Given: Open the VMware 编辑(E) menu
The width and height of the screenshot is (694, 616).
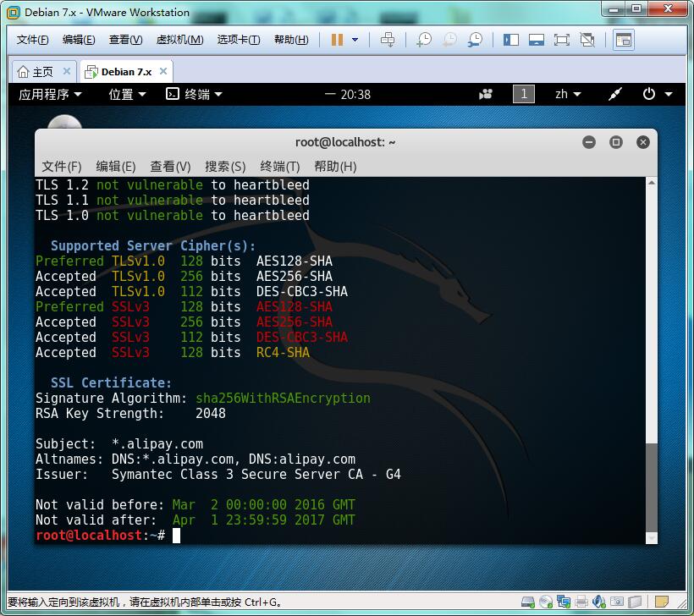Looking at the screenshot, I should (x=79, y=40).
